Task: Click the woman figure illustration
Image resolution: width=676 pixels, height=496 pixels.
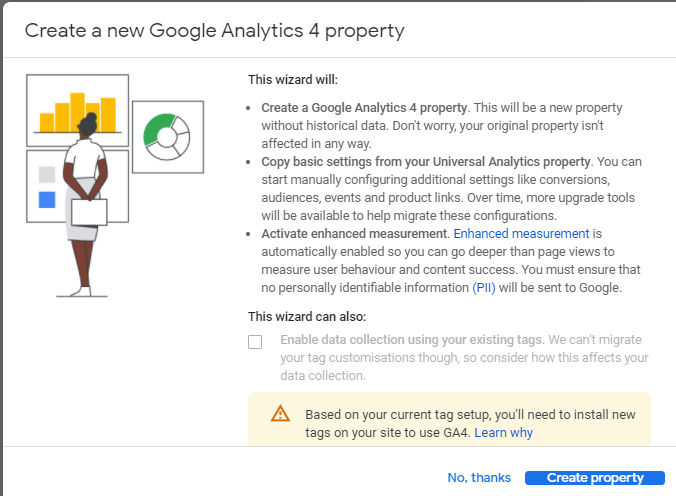Action: (x=86, y=205)
